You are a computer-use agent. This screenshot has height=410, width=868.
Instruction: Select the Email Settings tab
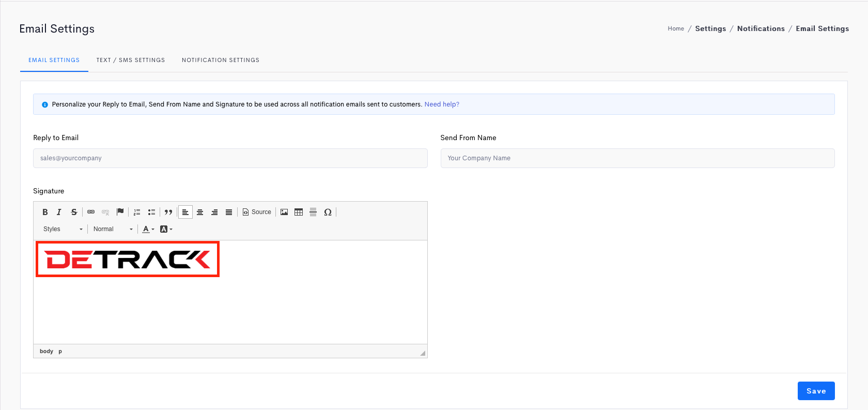[x=54, y=60]
